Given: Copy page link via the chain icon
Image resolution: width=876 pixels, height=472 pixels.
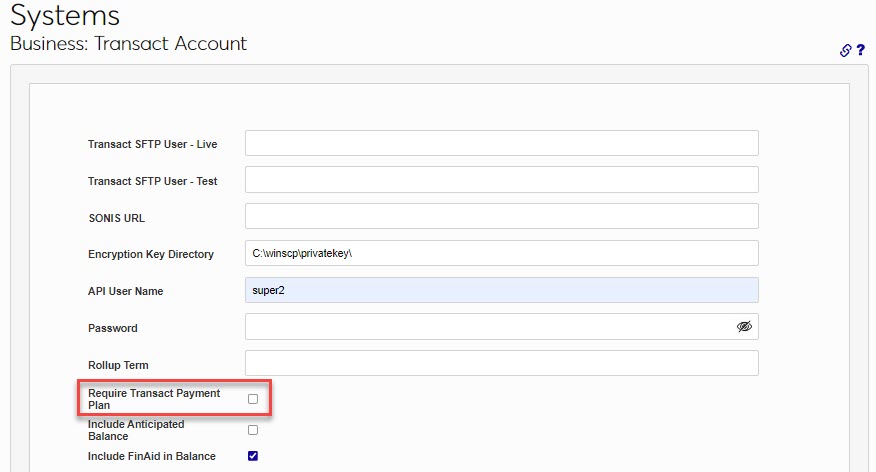Looking at the screenshot, I should 845,50.
